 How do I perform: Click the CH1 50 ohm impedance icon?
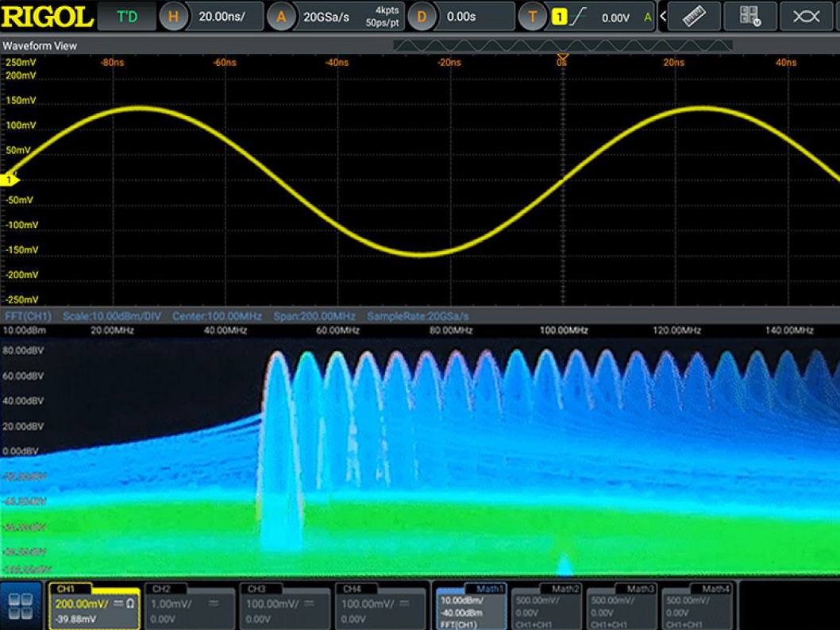tap(130, 604)
